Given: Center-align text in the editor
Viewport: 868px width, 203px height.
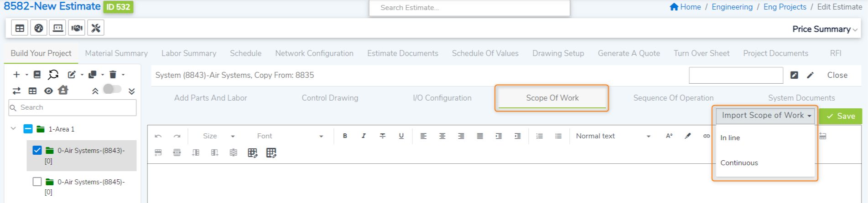Looking at the screenshot, I should 442,136.
